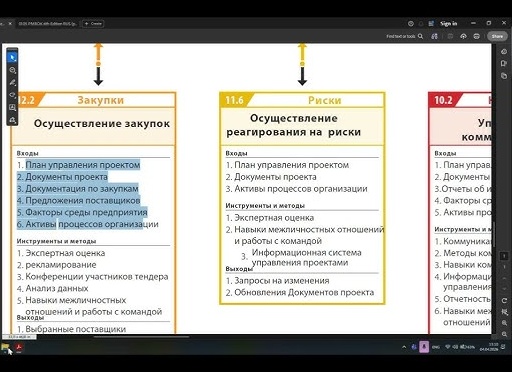Choose the Select (arrow) tool
This screenshot has width=512, height=372.
pos(12,57)
